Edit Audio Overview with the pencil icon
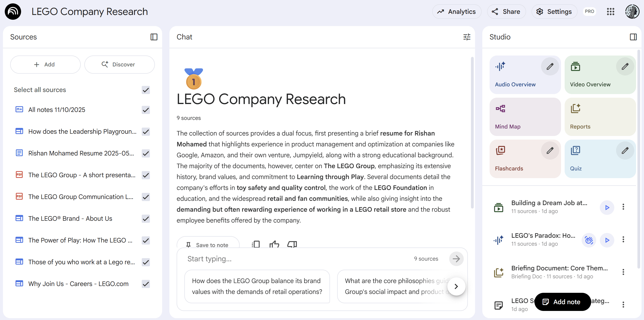Screen dimensions: 644x320 550,66
